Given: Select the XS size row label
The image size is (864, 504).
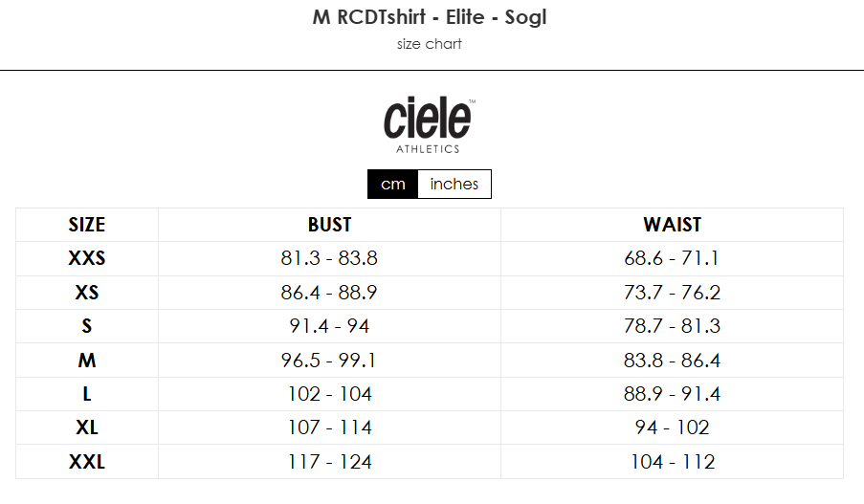Looking at the screenshot, I should (87, 293).
